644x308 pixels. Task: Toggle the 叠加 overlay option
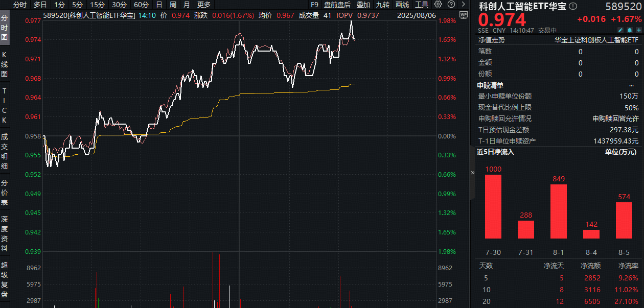tap(363, 5)
